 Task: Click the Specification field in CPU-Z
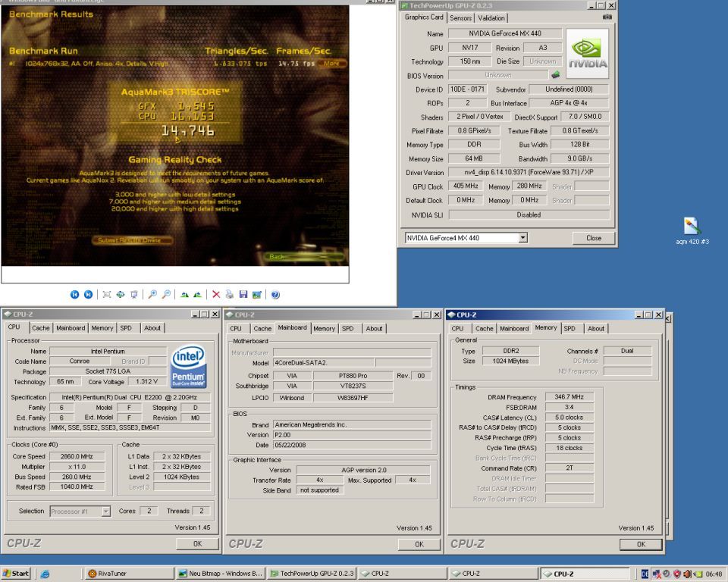(x=130, y=397)
